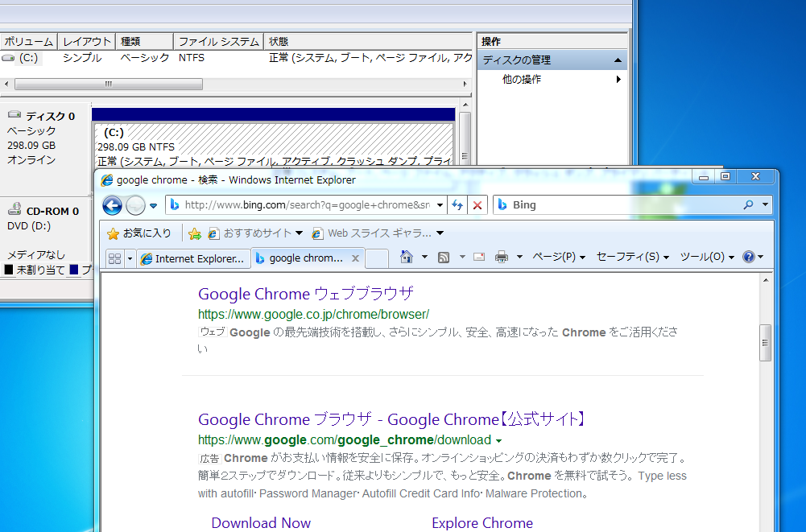Click the Home icon in command bar
The width and height of the screenshot is (806, 532).
click(x=407, y=257)
